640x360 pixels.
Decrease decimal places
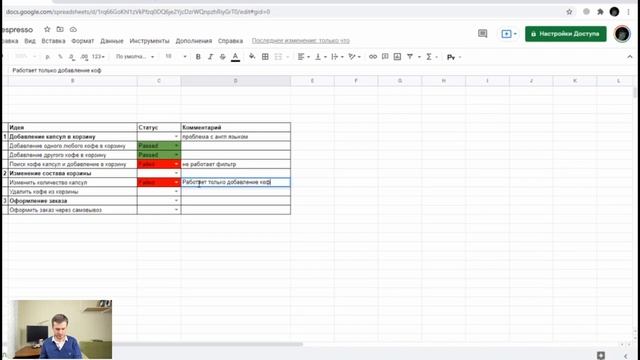coord(72,57)
